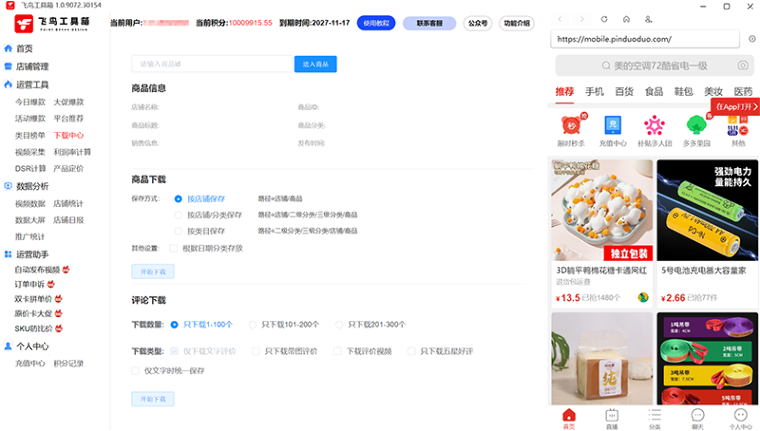Reload the Pinduoduo page
This screenshot has height=431, width=760.
coord(604,19)
